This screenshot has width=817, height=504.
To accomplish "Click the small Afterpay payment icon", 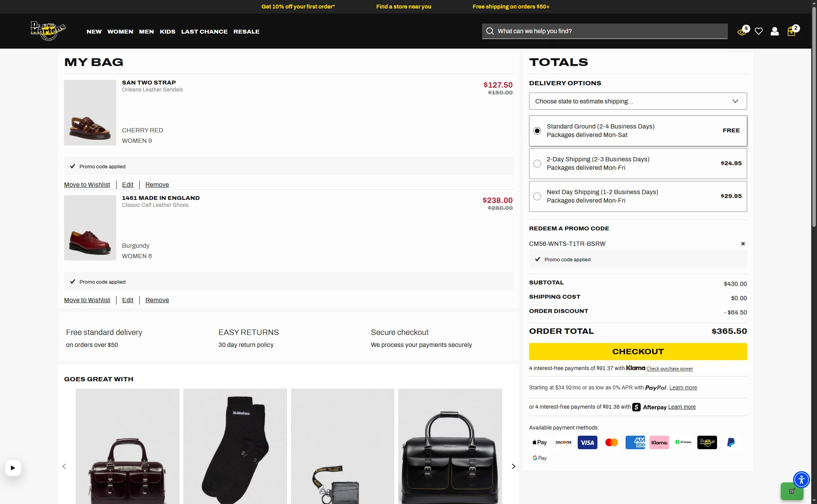I will [683, 443].
